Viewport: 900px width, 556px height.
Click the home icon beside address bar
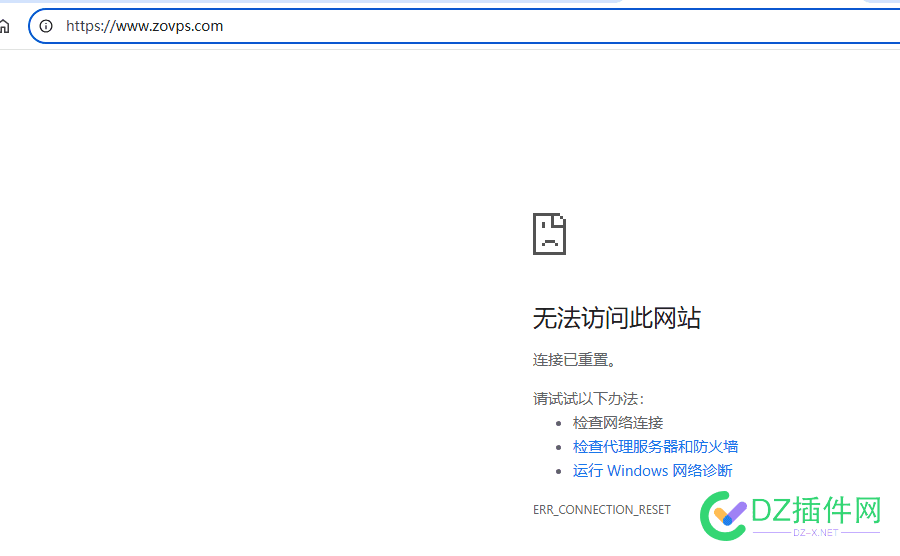coord(4,26)
